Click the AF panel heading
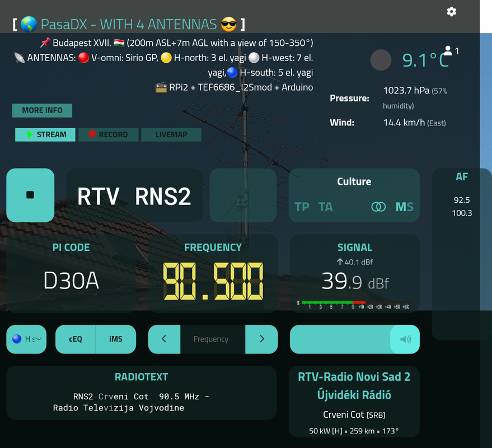The height and width of the screenshot is (448, 492). (x=462, y=177)
